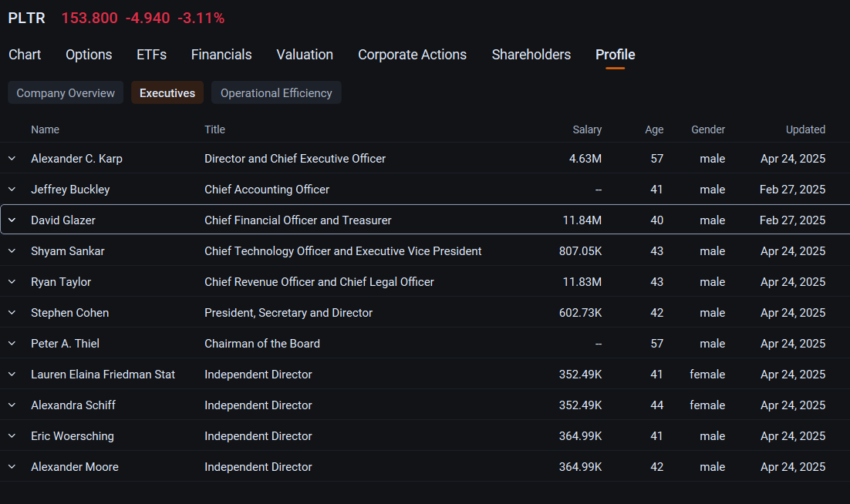Sort by the Name column header
The image size is (850, 504).
click(x=45, y=129)
